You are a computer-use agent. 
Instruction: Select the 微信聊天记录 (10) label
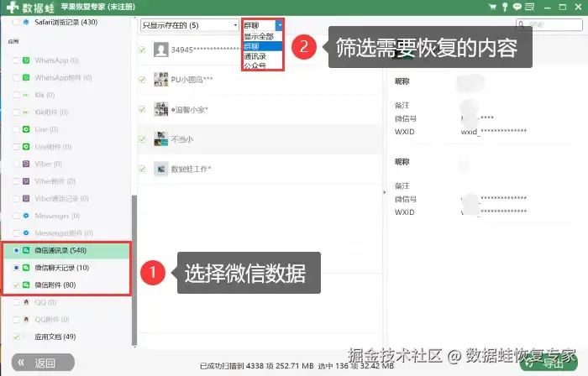click(62, 268)
